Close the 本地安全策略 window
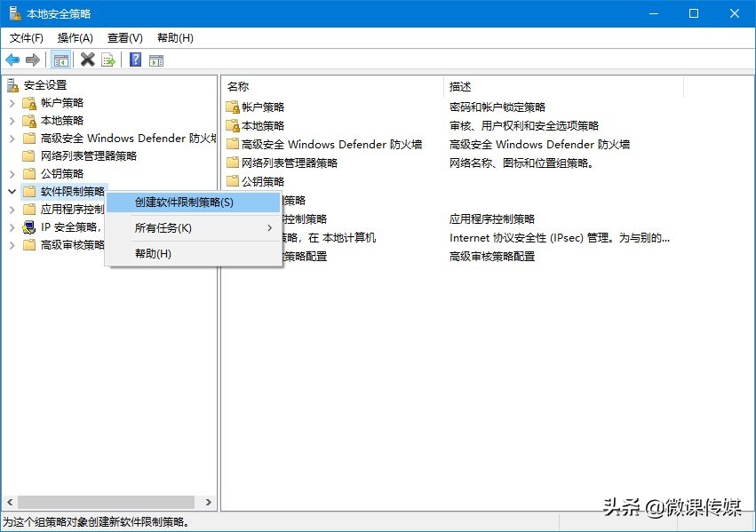The image size is (756, 532). 735,13
